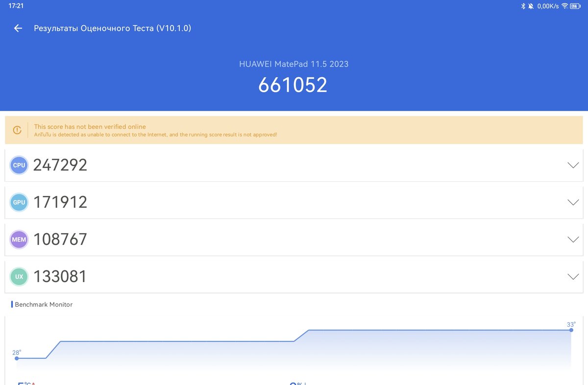
Task: Tap the MEM score badge icon
Action: 19,240
